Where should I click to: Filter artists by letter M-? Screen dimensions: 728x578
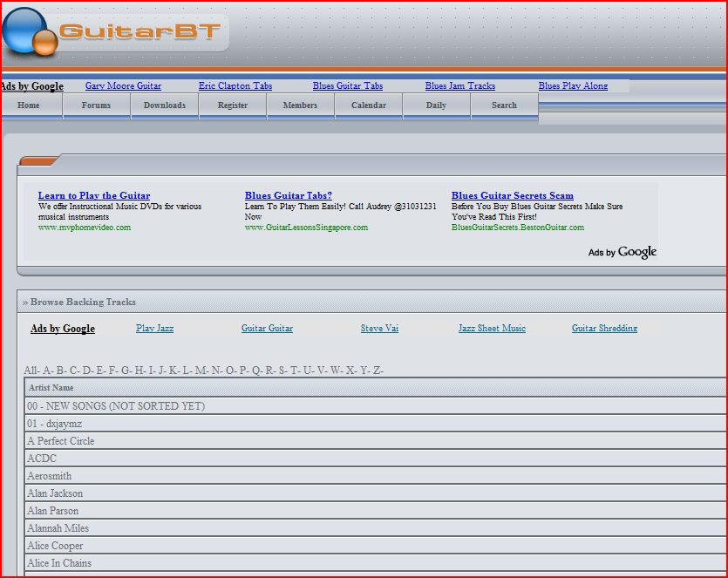click(201, 371)
